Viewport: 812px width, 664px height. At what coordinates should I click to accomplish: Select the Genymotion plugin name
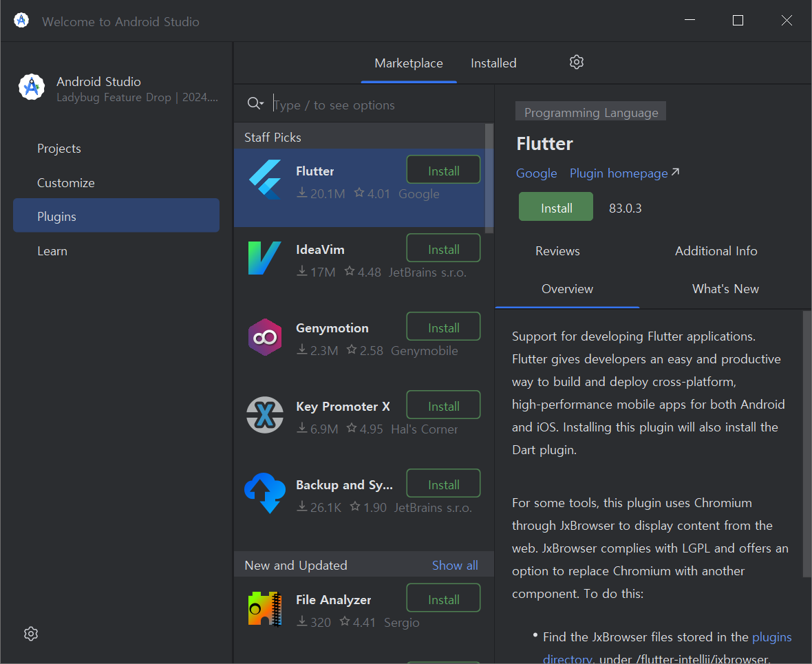coord(332,328)
